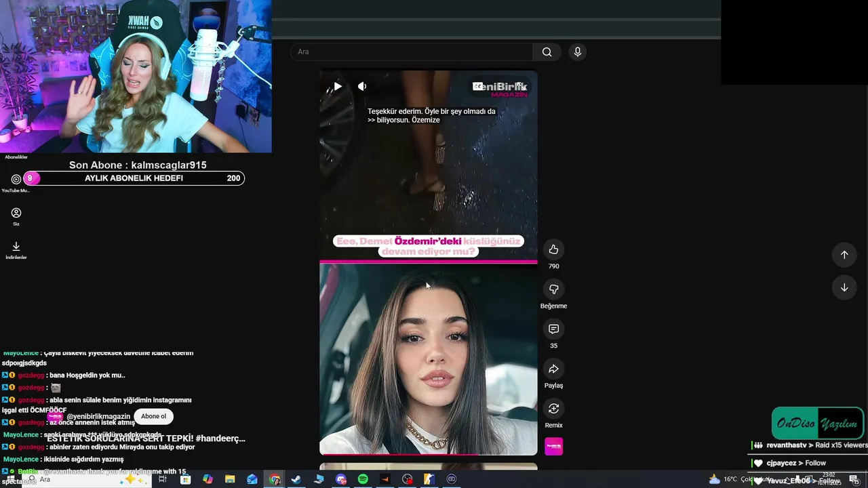Click the Demet Özdemir question caption

tap(429, 246)
